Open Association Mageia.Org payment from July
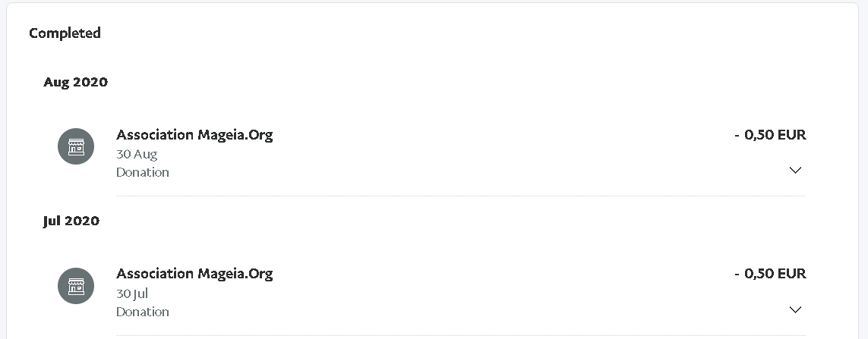868x339 pixels. coord(194,274)
